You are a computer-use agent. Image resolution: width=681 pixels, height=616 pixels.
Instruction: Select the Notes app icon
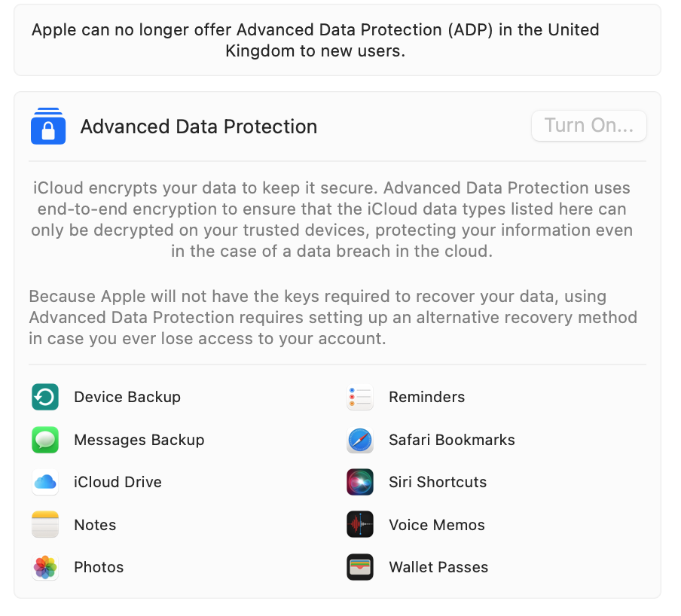pyautogui.click(x=45, y=525)
